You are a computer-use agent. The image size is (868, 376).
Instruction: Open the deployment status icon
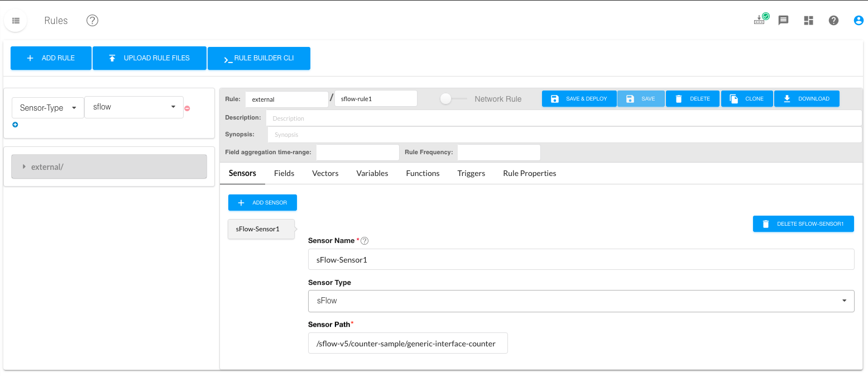tap(760, 20)
